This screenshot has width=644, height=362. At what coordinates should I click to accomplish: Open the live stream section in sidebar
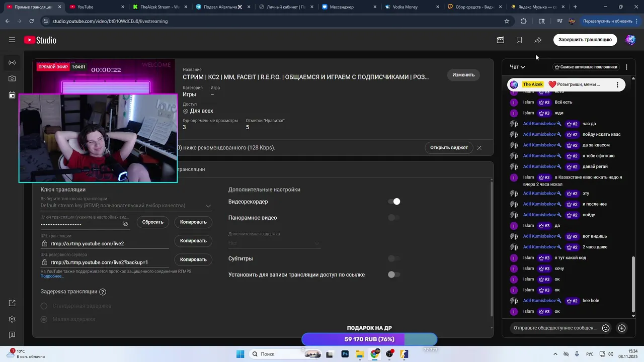pos(12,63)
